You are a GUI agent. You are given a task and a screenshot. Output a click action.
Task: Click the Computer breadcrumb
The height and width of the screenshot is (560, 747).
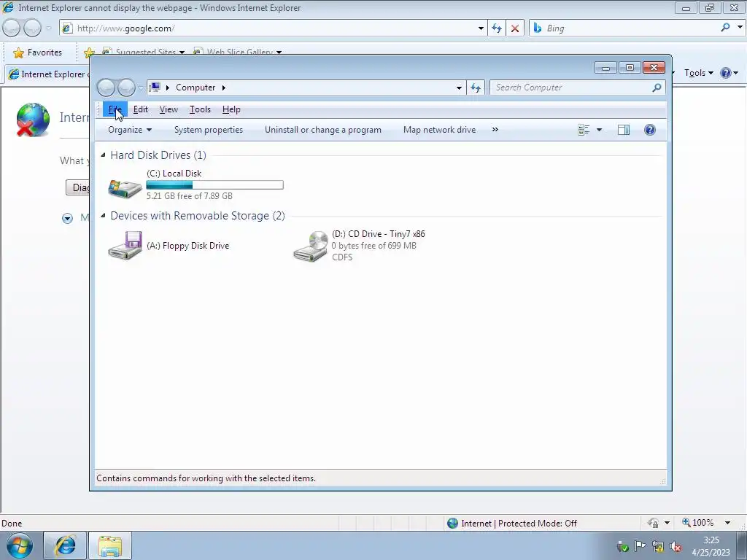click(196, 87)
